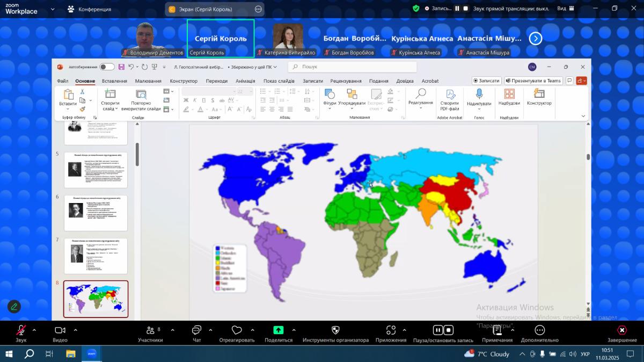Click the Zoom annotation pencil icon
Image resolution: width=644 pixels, height=362 pixels.
[x=14, y=306]
